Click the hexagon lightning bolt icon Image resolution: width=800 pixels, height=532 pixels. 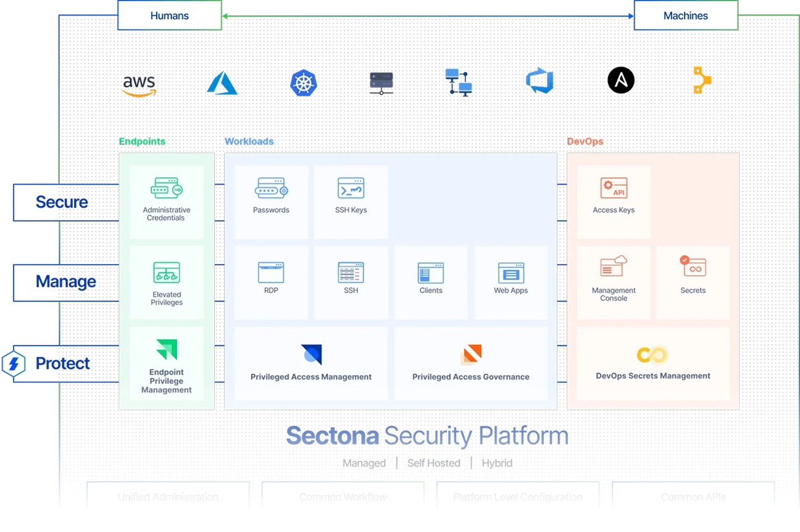coord(13,364)
